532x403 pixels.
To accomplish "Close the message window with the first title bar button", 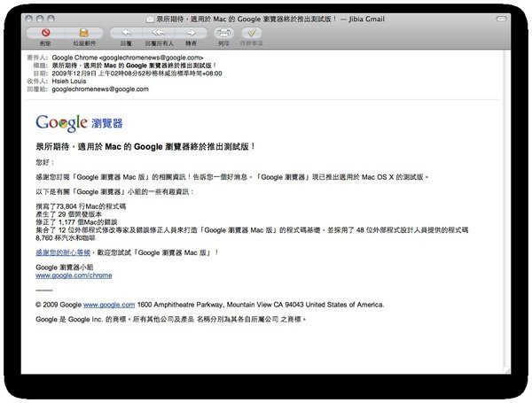I will 29,19.
